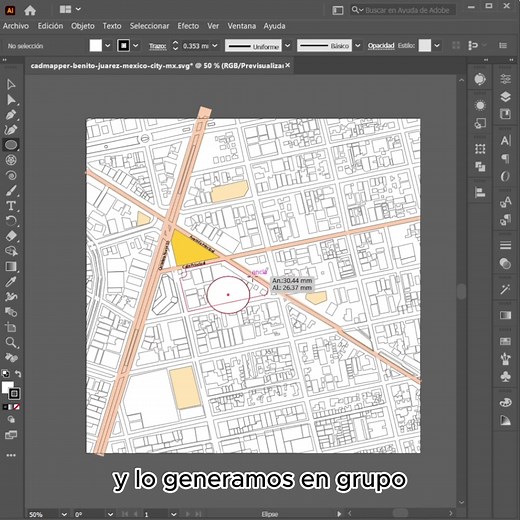Open Edit Toolbar three dots

(11, 455)
